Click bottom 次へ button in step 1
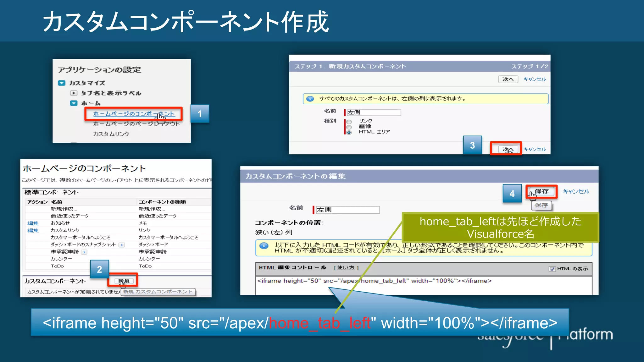 (x=508, y=149)
